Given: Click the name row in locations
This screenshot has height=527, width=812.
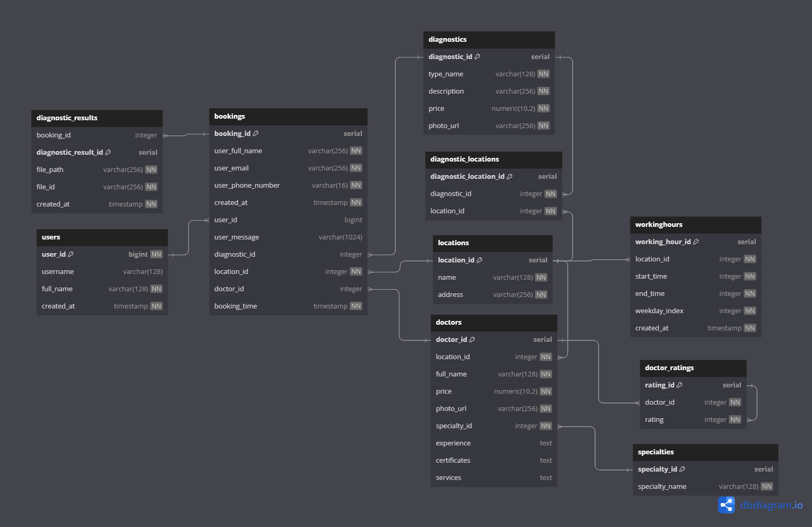Looking at the screenshot, I should [493, 278].
